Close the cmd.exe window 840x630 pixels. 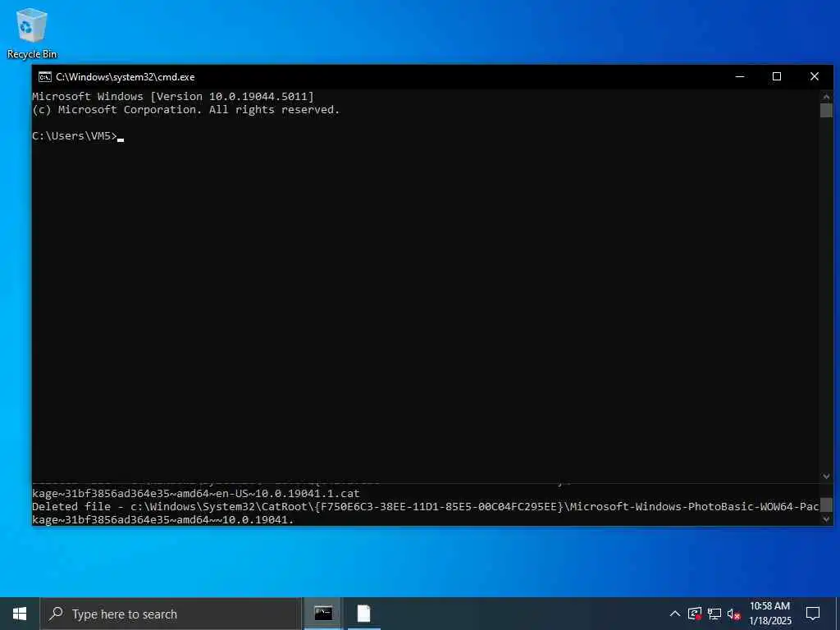pyautogui.click(x=815, y=76)
